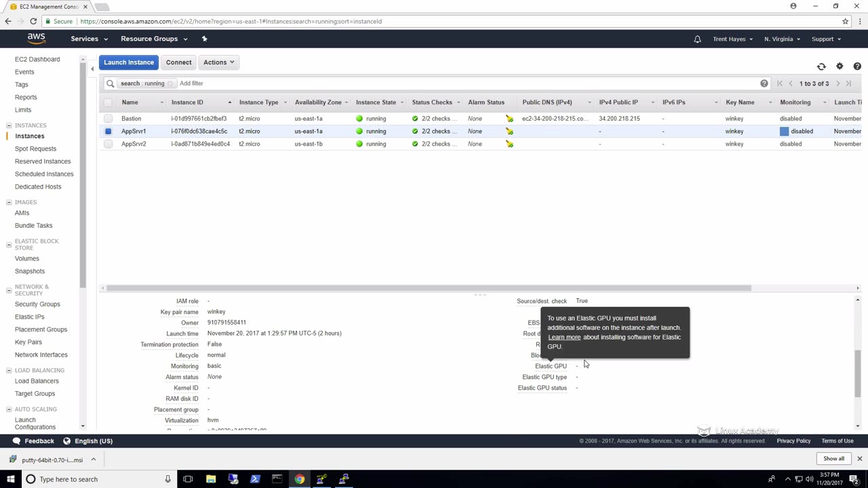Open the N. Virginia region selector
This screenshot has width=868, height=488.
pyautogui.click(x=782, y=39)
